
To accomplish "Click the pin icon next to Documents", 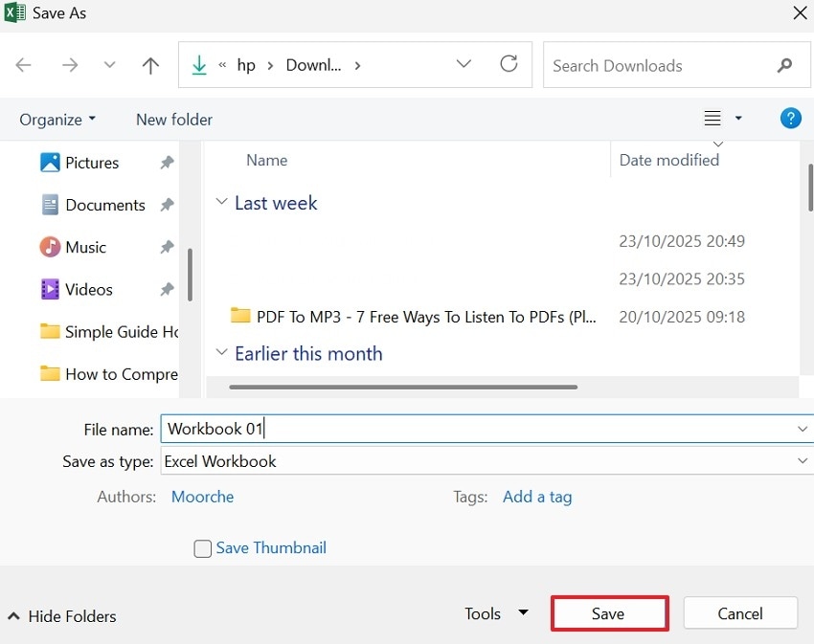I will (167, 205).
